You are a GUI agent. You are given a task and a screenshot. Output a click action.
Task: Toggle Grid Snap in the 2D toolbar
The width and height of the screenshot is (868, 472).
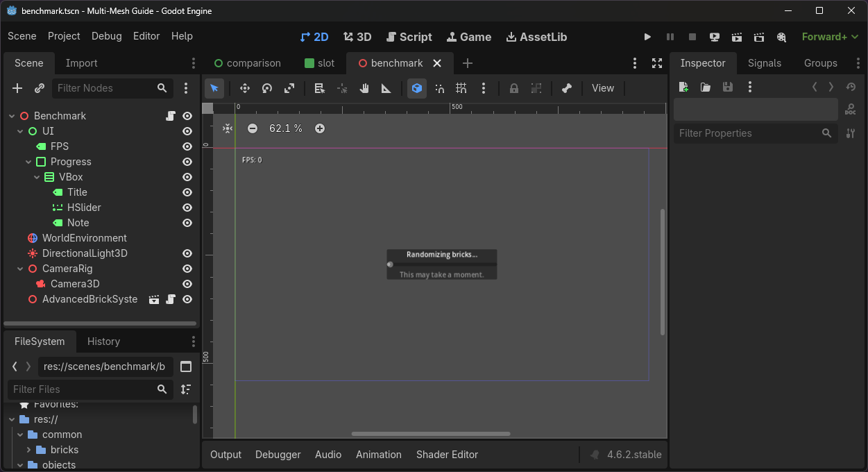click(461, 88)
